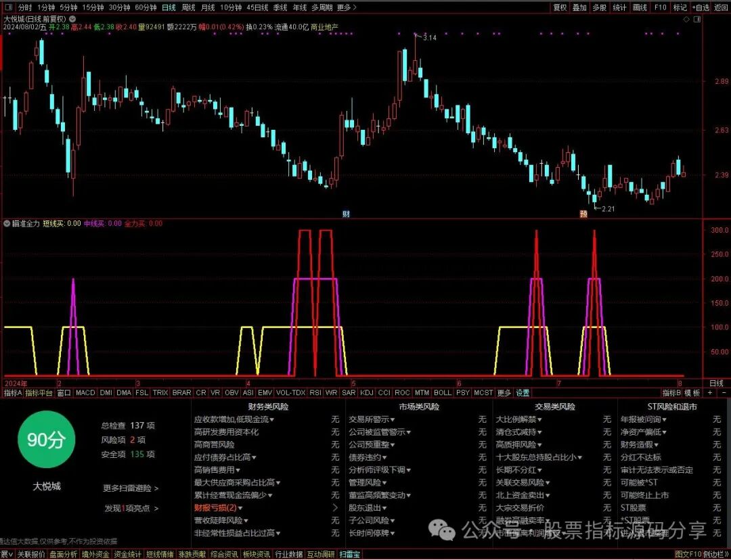This screenshot has height=560, width=731.
Task: Select the RSI indicator
Action: (315, 393)
